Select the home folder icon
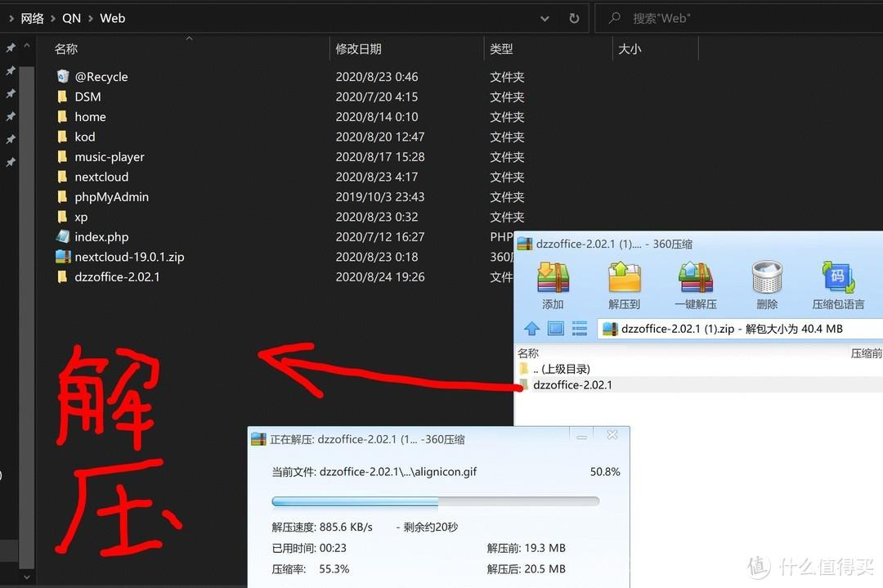 [x=62, y=117]
